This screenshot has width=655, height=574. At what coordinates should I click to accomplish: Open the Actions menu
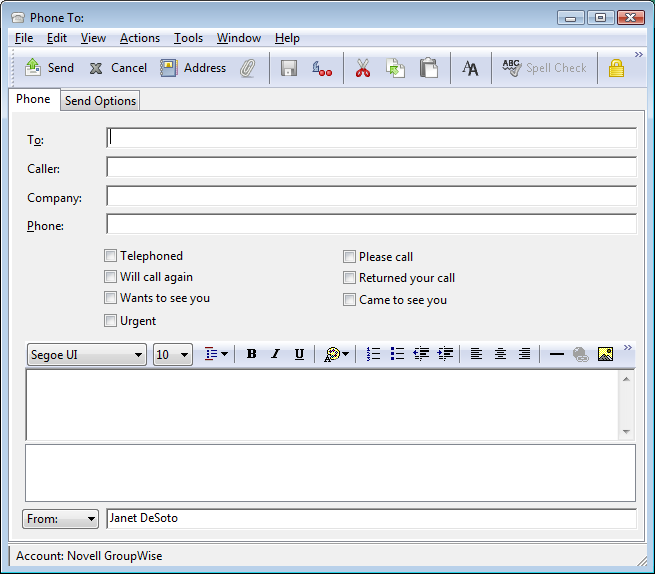click(x=140, y=38)
